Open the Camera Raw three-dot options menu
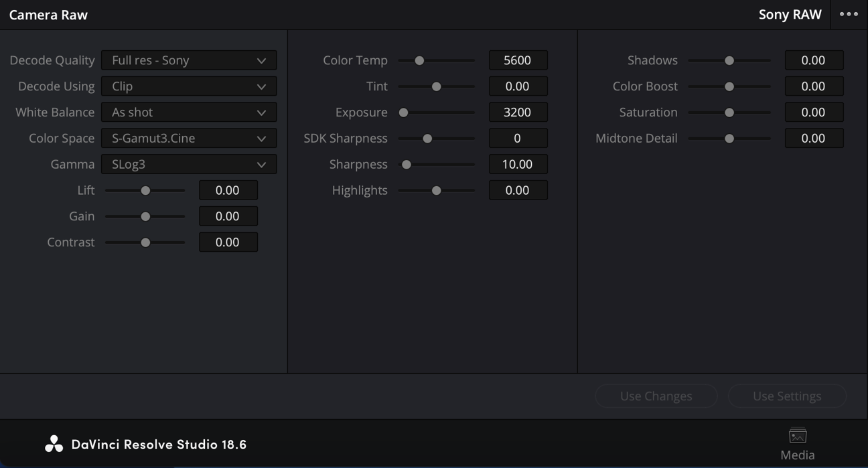Screen dimensions: 868x468 point(849,14)
